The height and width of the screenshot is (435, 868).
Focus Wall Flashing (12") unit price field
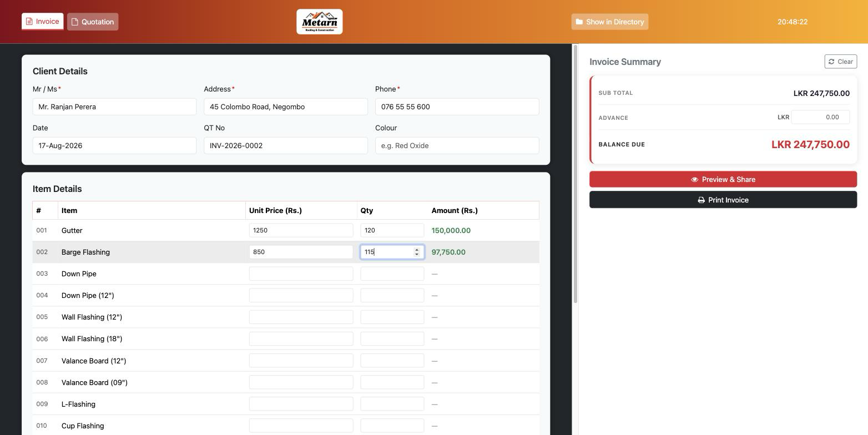(301, 317)
